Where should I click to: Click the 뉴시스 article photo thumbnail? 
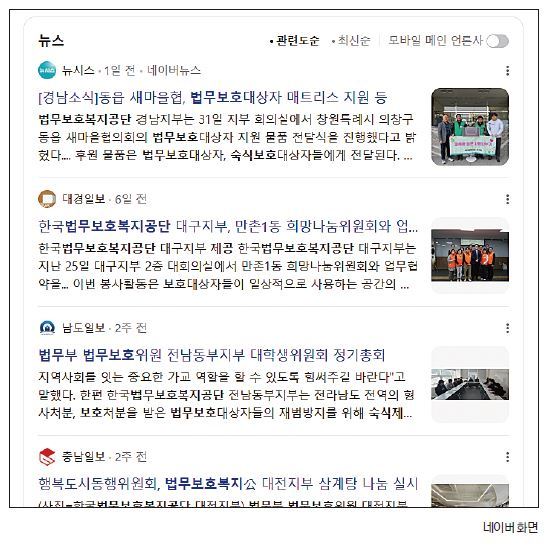[x=470, y=127]
